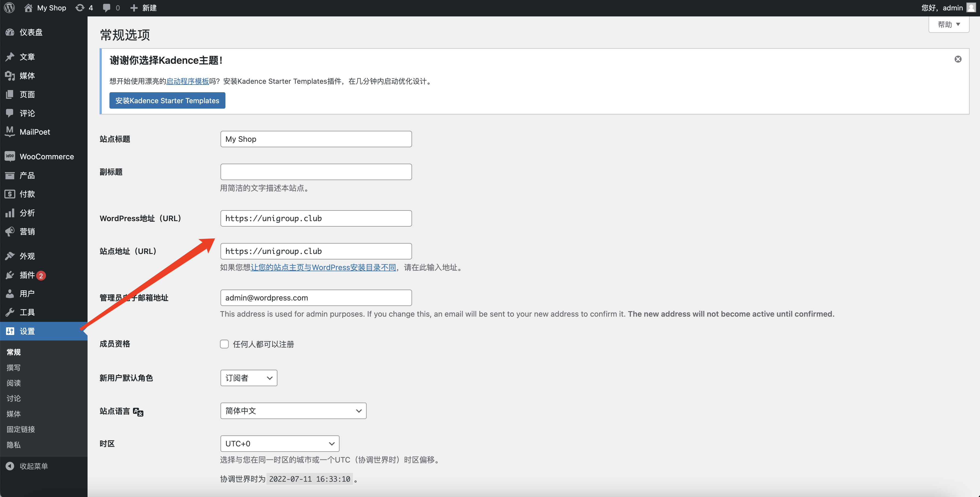
Task: Collapse the sidebar with 收起菜单
Action: (x=33, y=466)
